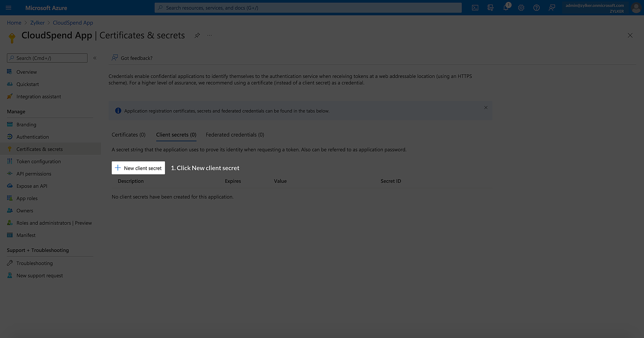Open the Notifications bell
Screen dimensions: 644x338
click(x=506, y=7)
